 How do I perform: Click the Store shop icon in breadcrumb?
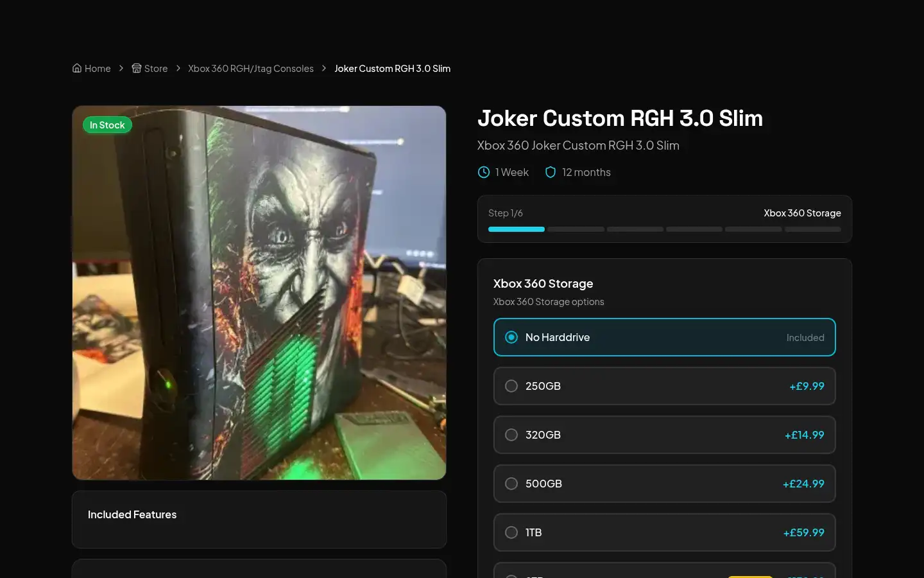point(137,68)
